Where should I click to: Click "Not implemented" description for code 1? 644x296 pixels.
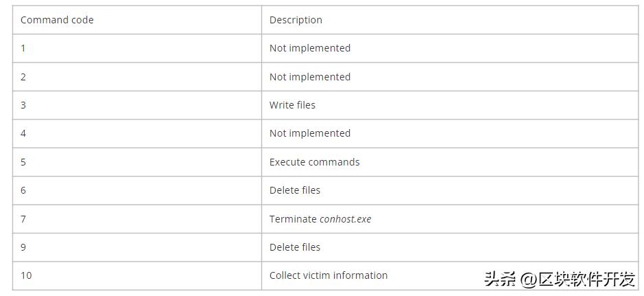click(x=310, y=48)
